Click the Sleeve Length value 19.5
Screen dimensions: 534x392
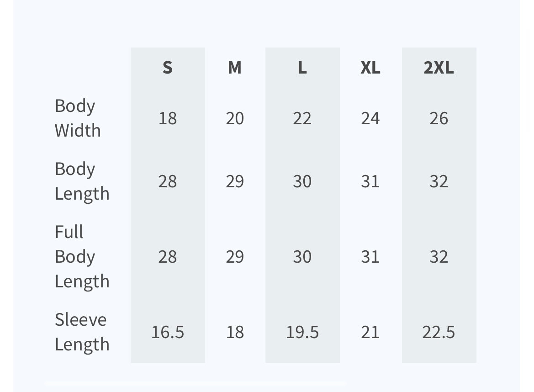tap(302, 332)
